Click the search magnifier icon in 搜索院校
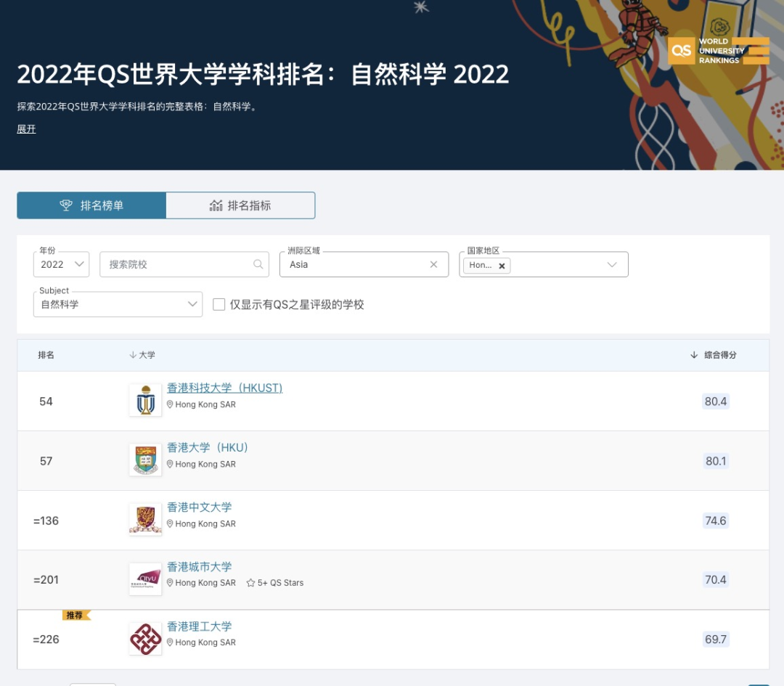Viewport: 784px width, 686px height. tap(258, 264)
